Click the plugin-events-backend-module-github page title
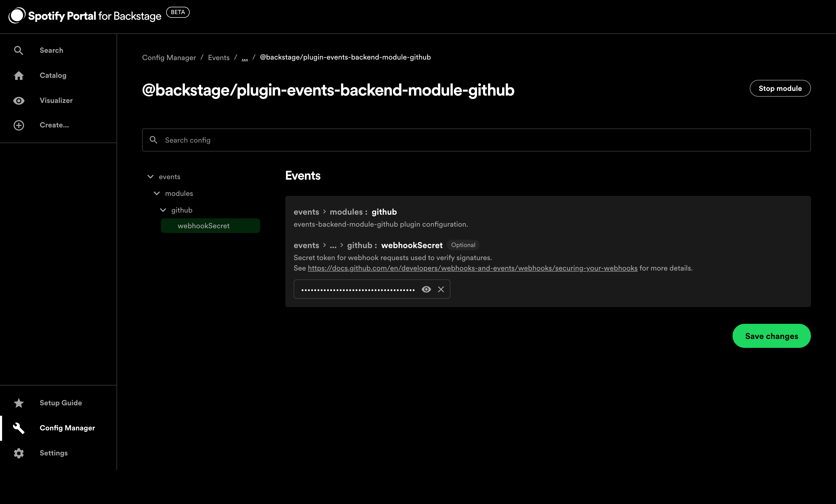This screenshot has width=836, height=504. 328,90
